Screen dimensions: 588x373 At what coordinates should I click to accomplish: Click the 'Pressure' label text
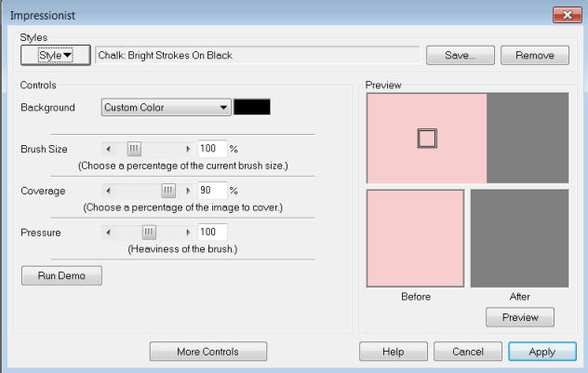coord(41,233)
